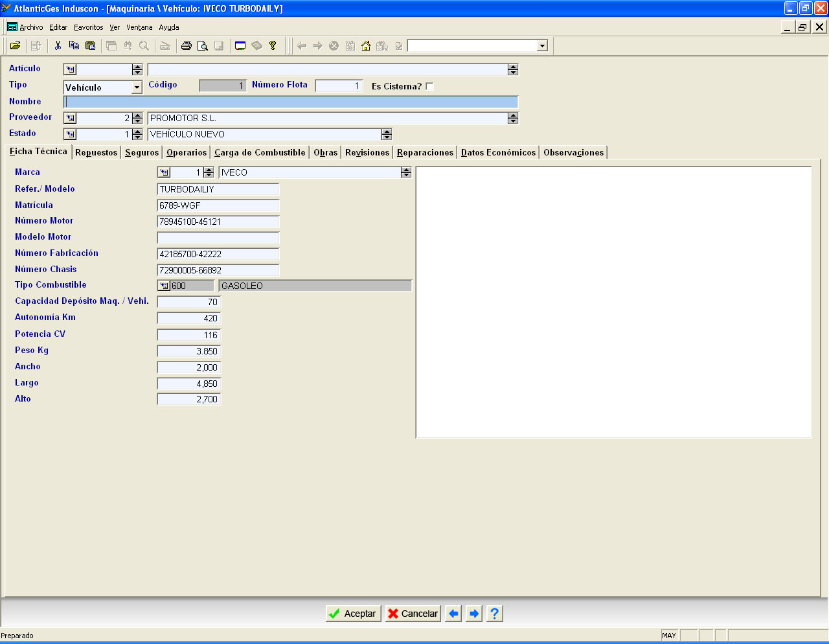Click the magnifier search toolbar icon
This screenshot has width=829, height=644.
coord(144,45)
